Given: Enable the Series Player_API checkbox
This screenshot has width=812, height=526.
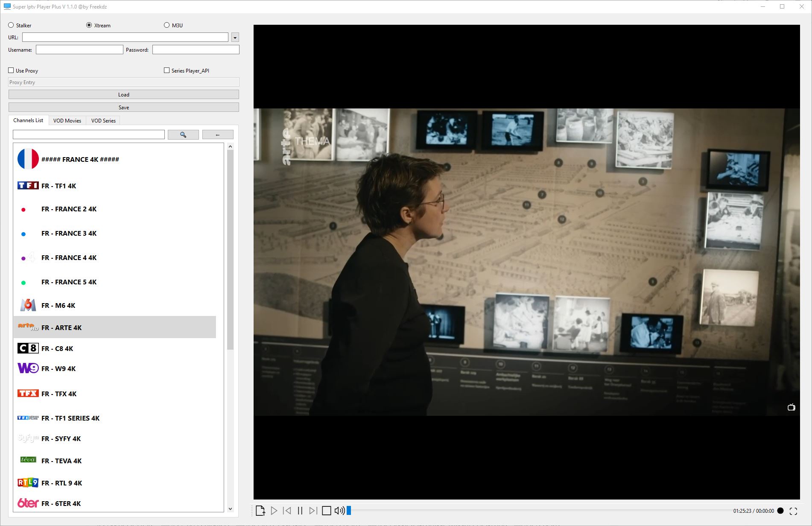Looking at the screenshot, I should point(187,70).
